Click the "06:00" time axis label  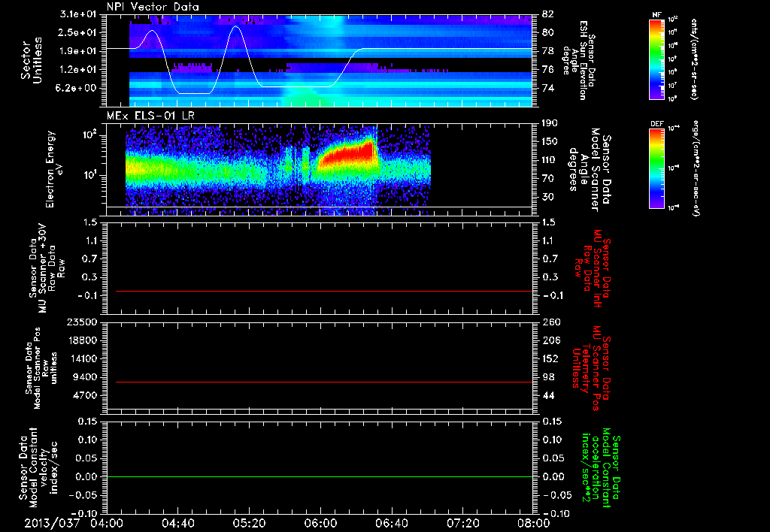[320, 523]
